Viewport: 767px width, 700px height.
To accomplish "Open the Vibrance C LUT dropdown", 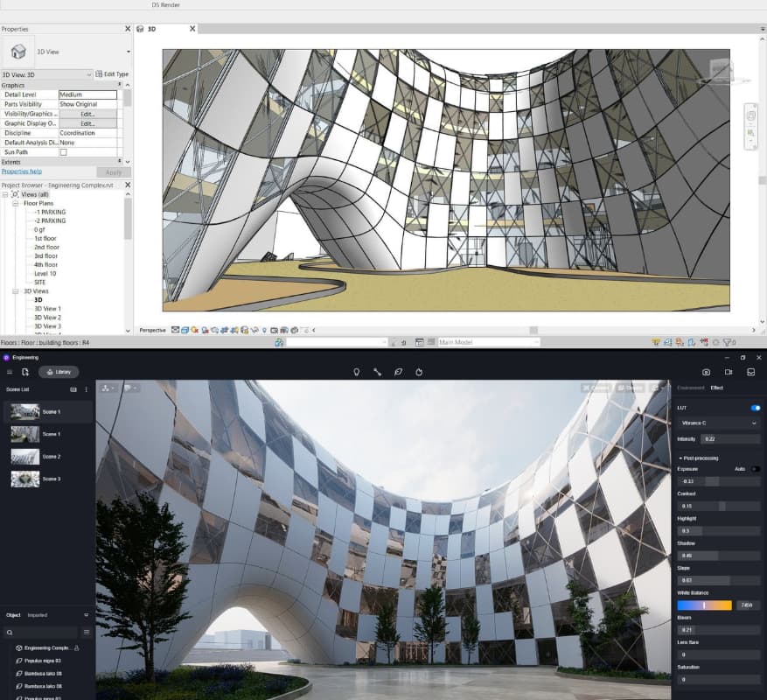I will click(x=718, y=423).
